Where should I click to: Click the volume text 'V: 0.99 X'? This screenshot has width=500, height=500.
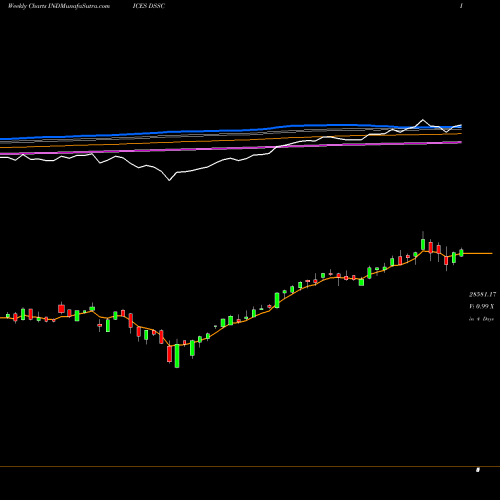[482, 306]
